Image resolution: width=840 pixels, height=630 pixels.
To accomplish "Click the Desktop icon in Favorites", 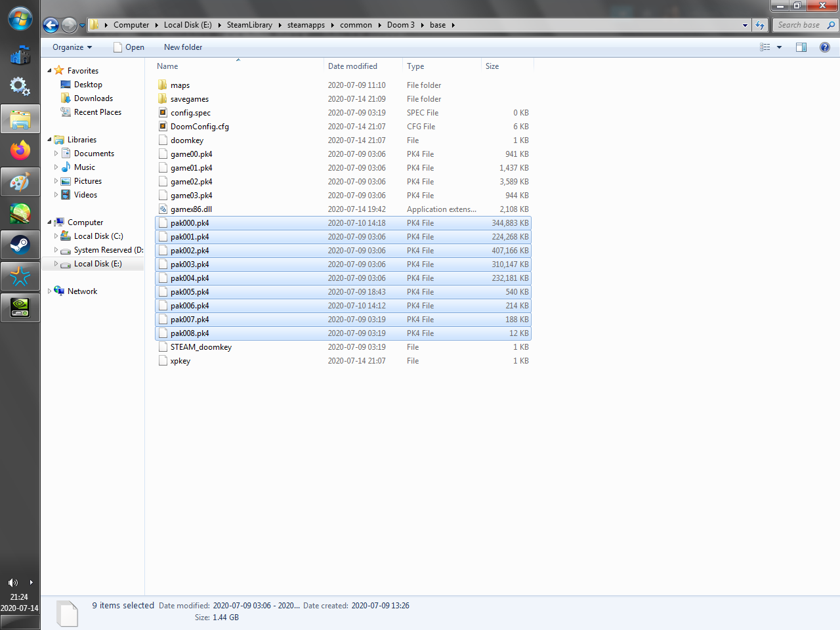I will point(66,85).
